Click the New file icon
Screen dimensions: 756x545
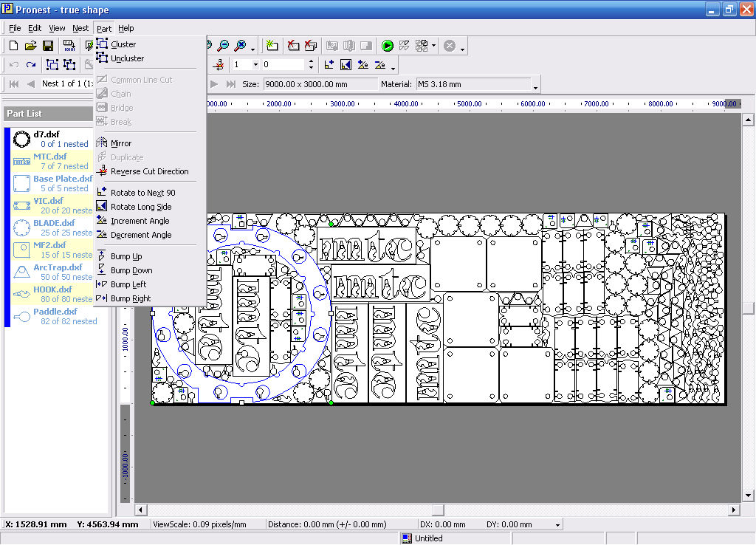[x=14, y=46]
